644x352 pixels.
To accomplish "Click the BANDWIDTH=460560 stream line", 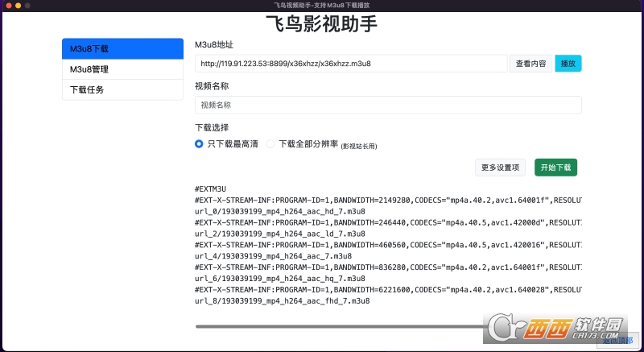I will pyautogui.click(x=388, y=245).
